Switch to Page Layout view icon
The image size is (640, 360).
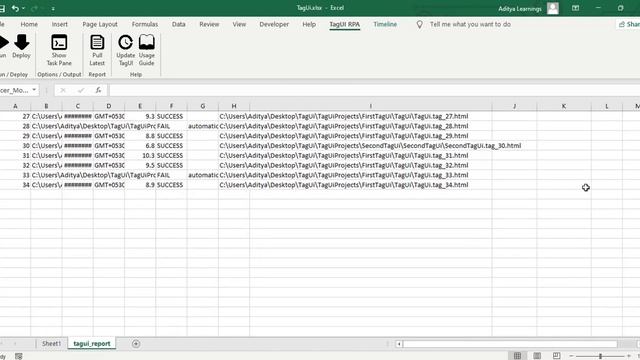pyautogui.click(x=537, y=356)
